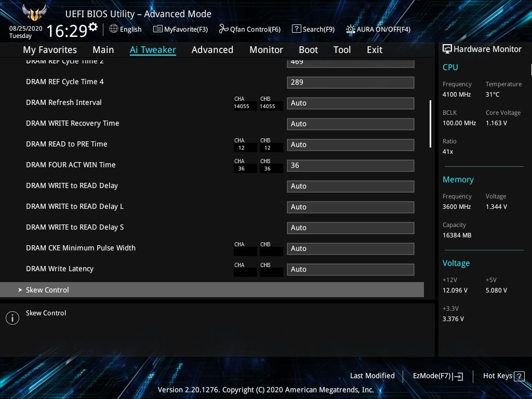Image resolution: width=532 pixels, height=399 pixels.
Task: Click DRAM CKE Minimum Pulse Width field
Action: pos(351,249)
